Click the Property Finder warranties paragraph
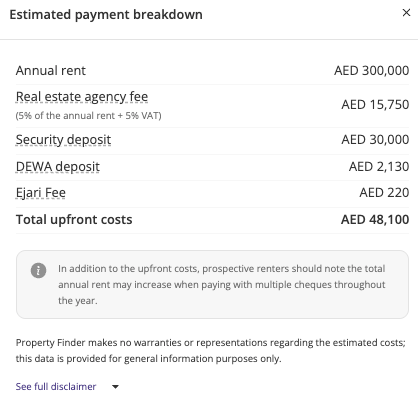The width and height of the screenshot is (418, 412). (211, 351)
